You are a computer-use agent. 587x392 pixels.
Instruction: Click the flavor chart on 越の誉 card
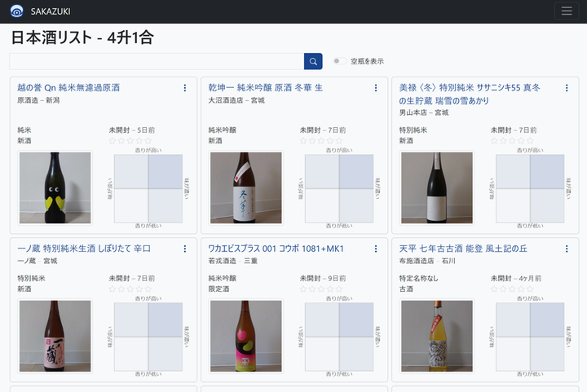148,188
